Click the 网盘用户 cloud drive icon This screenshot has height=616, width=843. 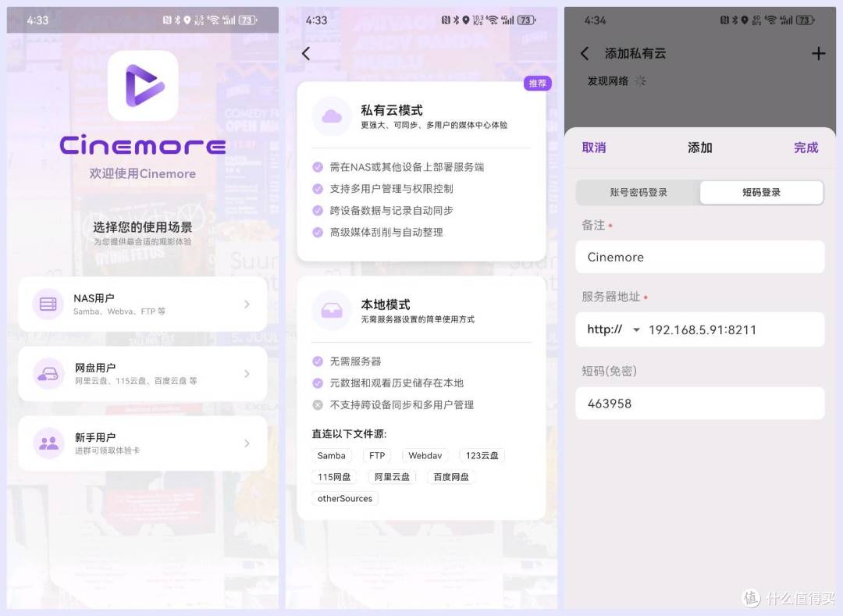point(48,374)
